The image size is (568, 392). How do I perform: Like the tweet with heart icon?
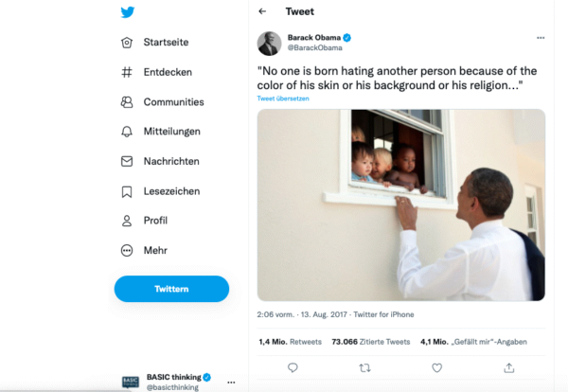pyautogui.click(x=436, y=367)
